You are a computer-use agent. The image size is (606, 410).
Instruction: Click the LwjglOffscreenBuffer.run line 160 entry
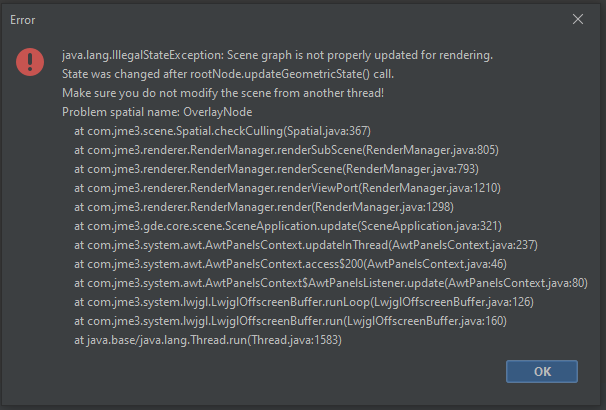point(290,321)
